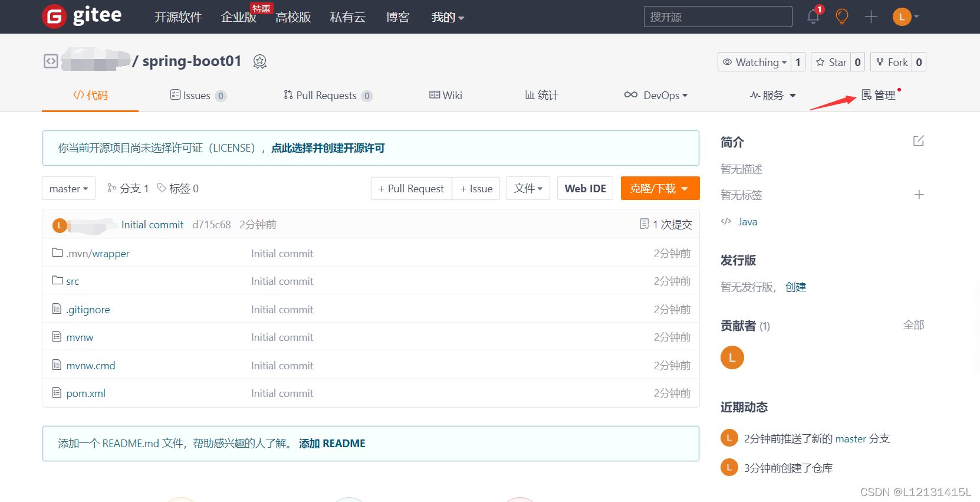Click the Java language link
Screen dimensions: 980x502
(x=748, y=222)
